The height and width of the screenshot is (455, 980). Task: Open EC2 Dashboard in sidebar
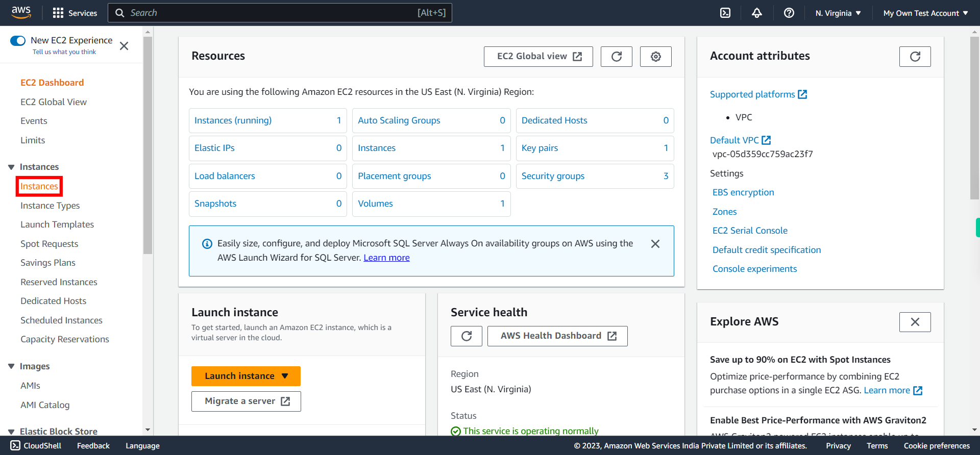(x=52, y=83)
